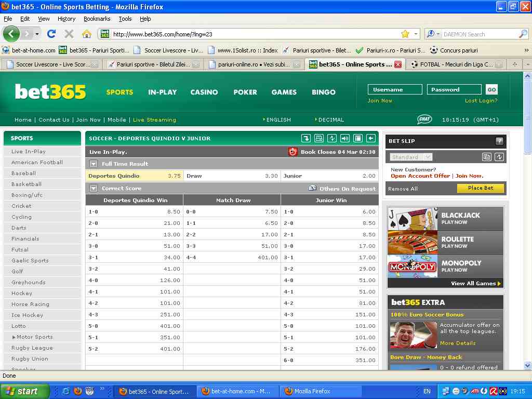Viewport: 532px width, 399px height.
Task: Click the red stopwatch Live In-Play icon
Action: tap(292, 152)
